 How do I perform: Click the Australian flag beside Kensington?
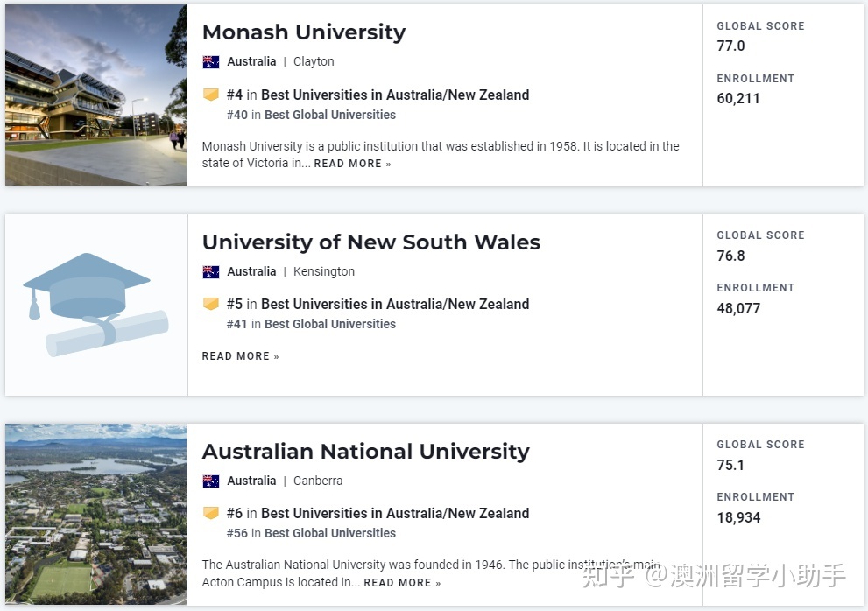coord(211,271)
